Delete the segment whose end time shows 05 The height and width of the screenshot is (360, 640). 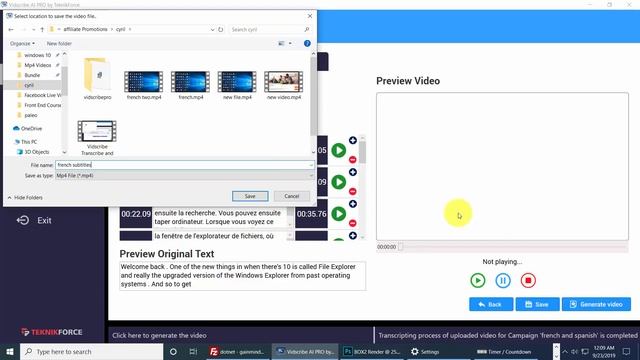(353, 160)
